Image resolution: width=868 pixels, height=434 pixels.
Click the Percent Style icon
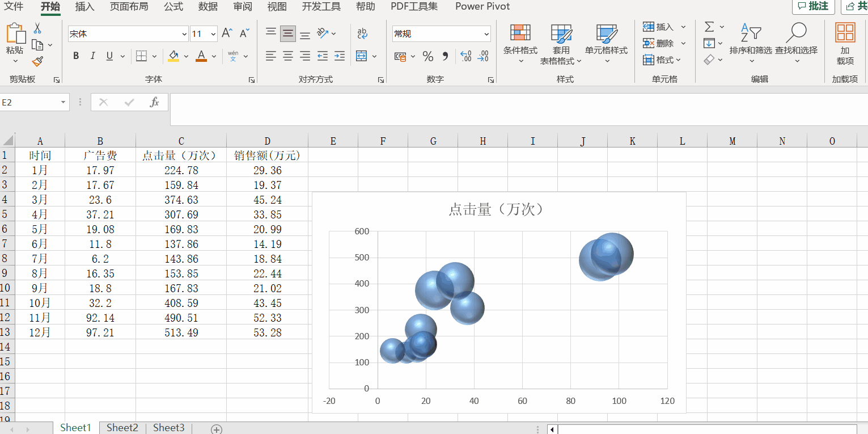(428, 56)
